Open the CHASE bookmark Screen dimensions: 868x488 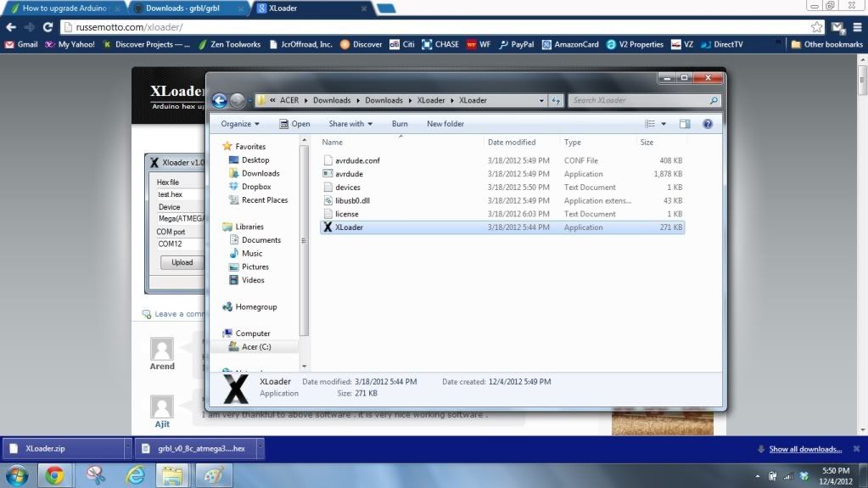pyautogui.click(x=440, y=44)
